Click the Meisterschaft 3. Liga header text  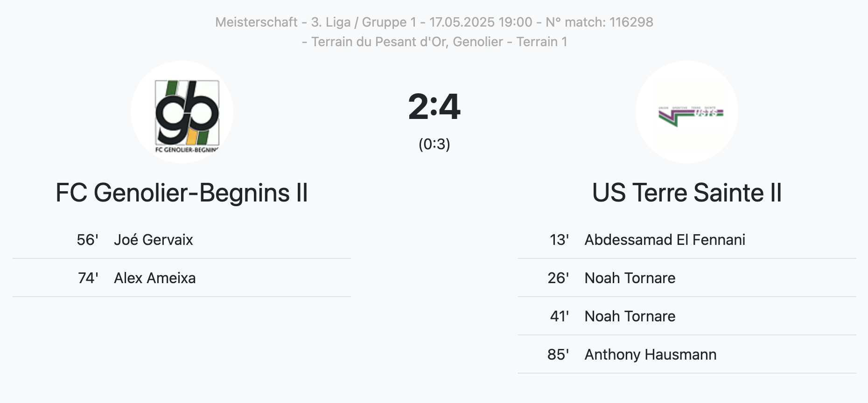click(315, 22)
